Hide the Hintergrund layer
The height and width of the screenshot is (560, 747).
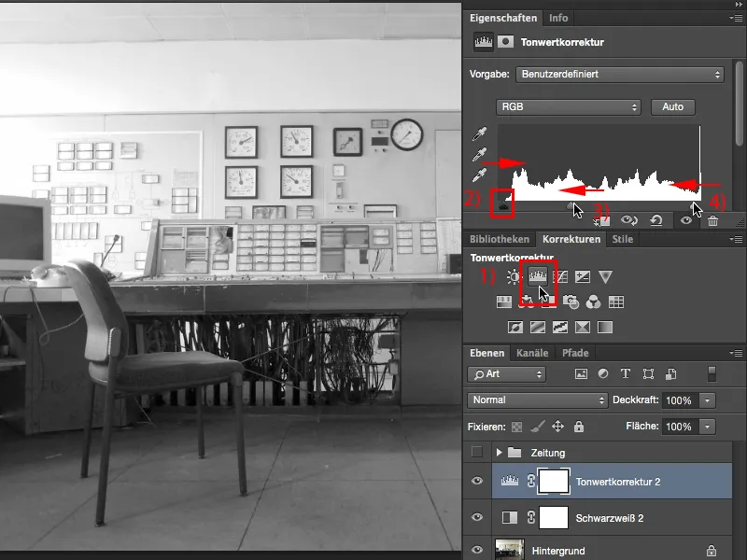tap(477, 551)
